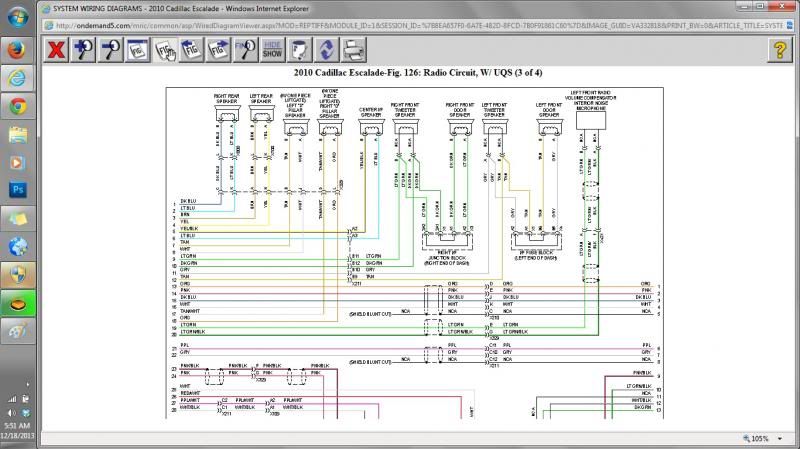
Task: Click the 'CENTER I/P SPEAKER' label
Action: 371,112
